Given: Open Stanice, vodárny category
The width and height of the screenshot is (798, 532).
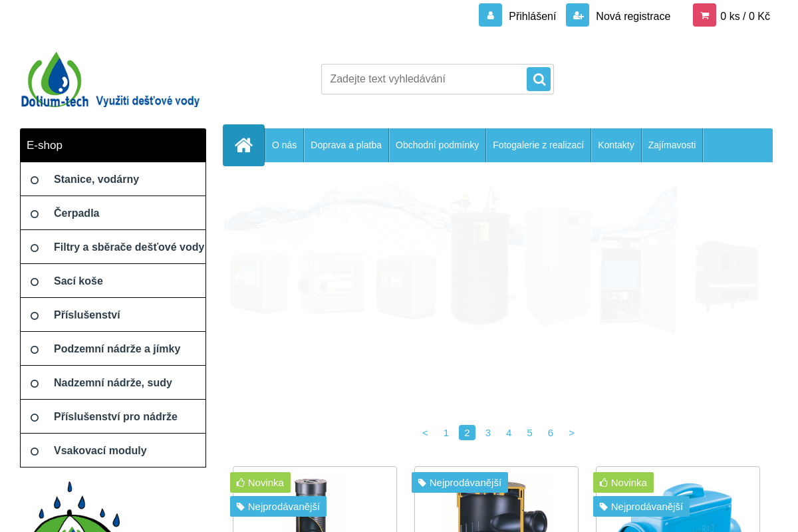Looking at the screenshot, I should [96, 180].
